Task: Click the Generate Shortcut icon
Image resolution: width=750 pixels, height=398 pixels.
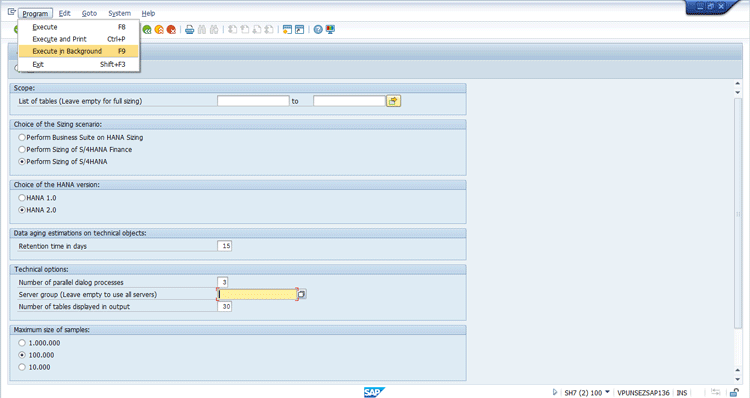Action: pyautogui.click(x=299, y=30)
